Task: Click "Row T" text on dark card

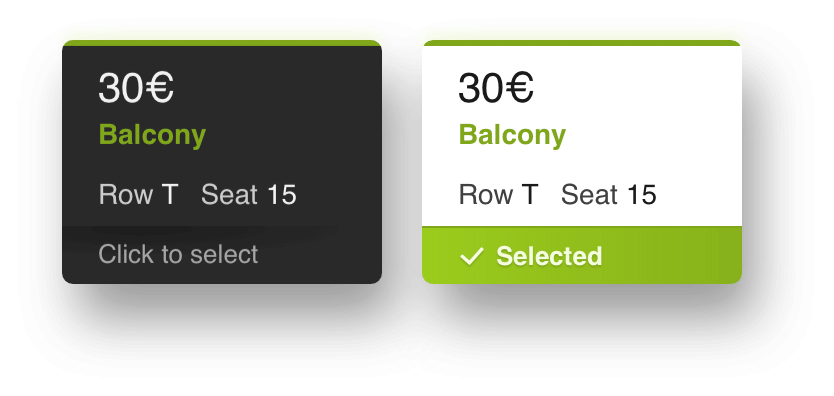Action: [138, 195]
